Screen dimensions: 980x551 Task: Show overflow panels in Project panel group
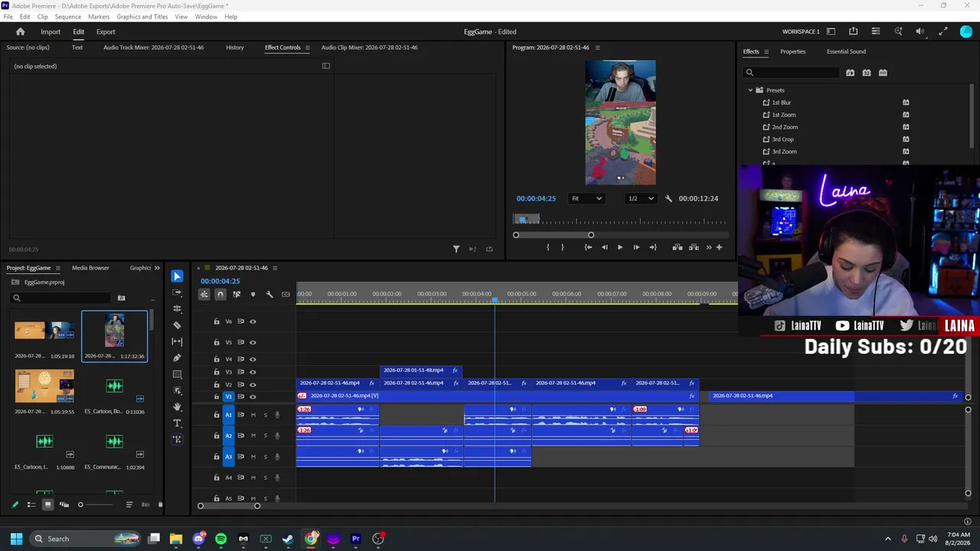(x=157, y=268)
